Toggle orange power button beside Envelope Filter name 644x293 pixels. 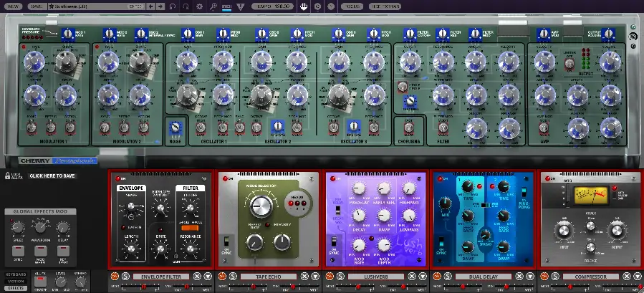tap(115, 277)
